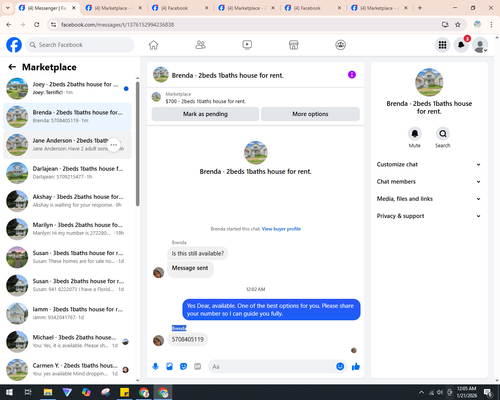Switch to the Messenger browser tab

pos(48,8)
